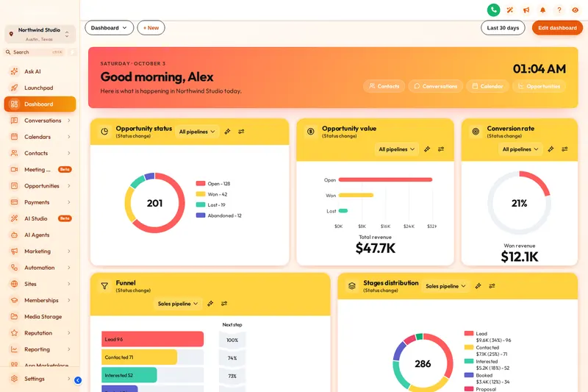
Task: Toggle the eye preview icon in header
Action: (x=576, y=10)
